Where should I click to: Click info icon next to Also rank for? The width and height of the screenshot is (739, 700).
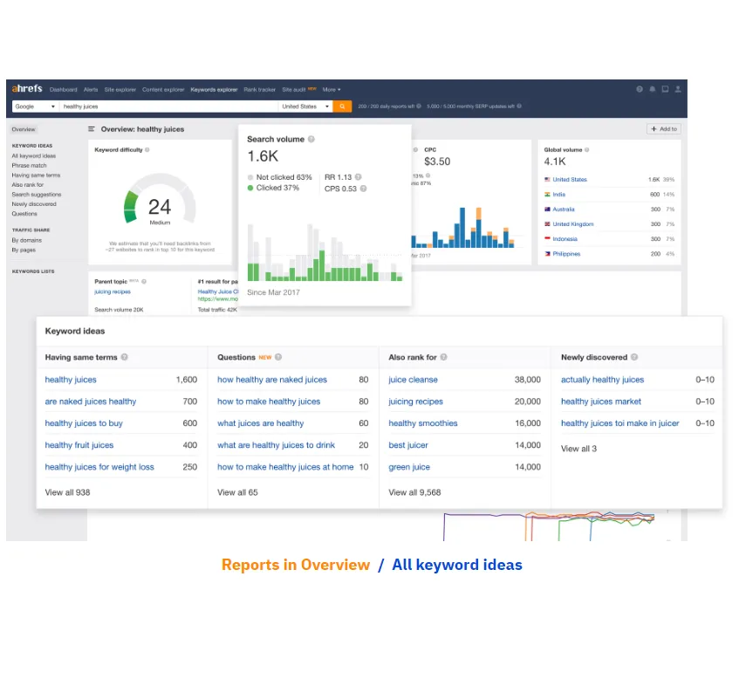coord(443,357)
